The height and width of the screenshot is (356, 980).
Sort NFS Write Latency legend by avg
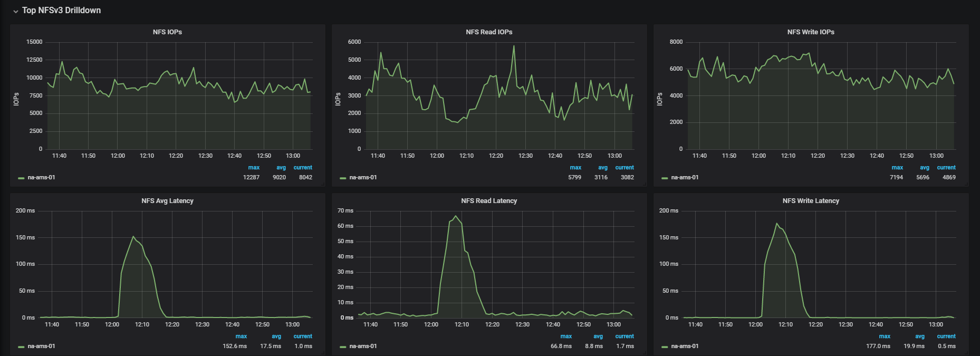point(919,336)
